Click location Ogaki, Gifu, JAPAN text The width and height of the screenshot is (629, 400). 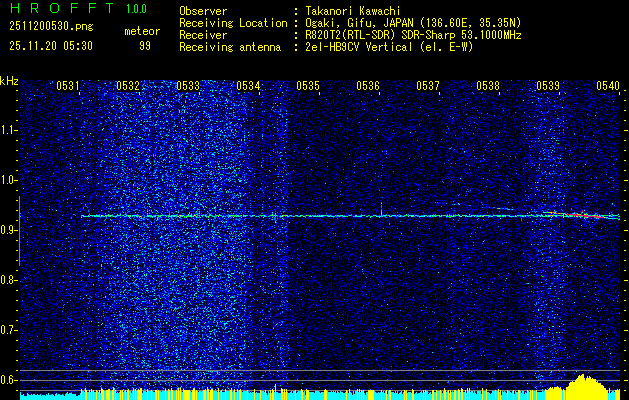(x=413, y=23)
